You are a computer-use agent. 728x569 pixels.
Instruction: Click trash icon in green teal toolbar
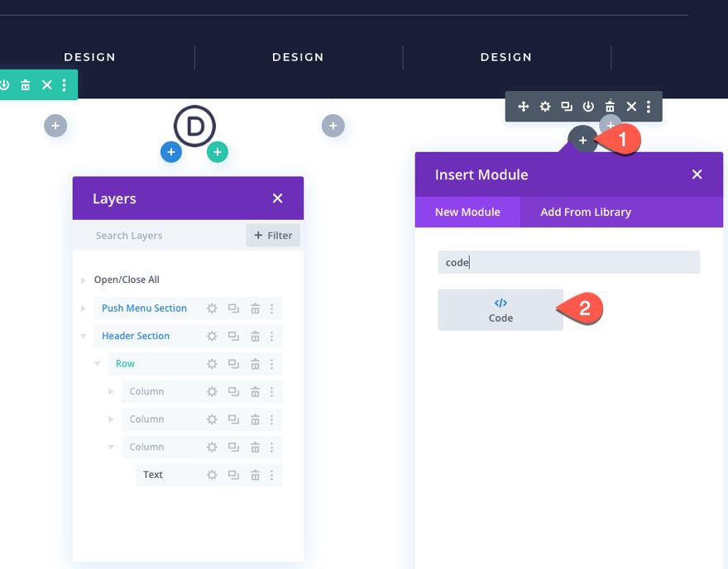click(x=26, y=84)
